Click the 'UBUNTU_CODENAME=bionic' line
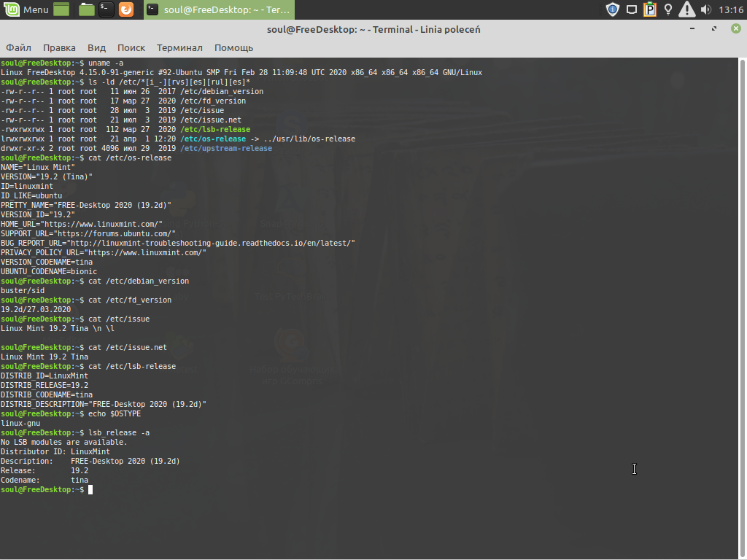747x560 pixels. point(49,272)
